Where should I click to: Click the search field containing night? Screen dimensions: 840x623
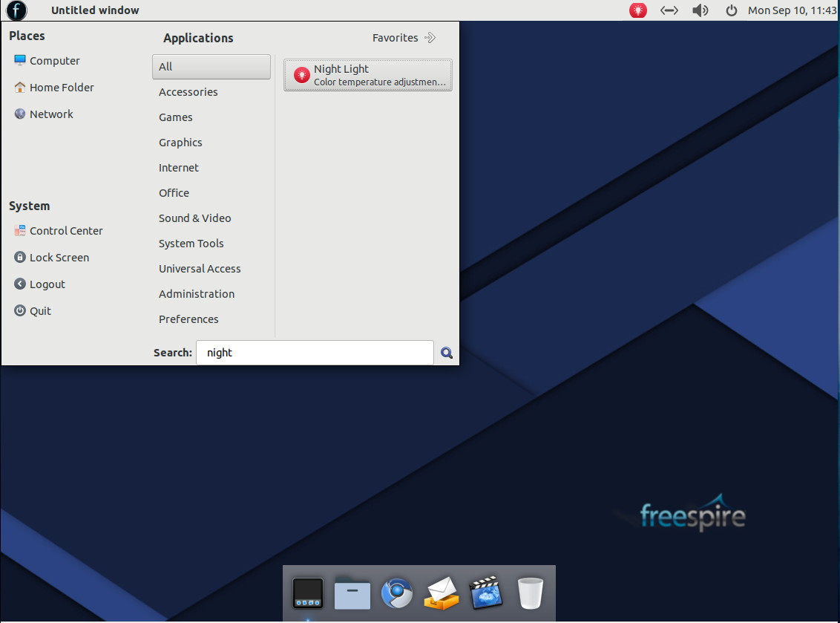point(315,352)
